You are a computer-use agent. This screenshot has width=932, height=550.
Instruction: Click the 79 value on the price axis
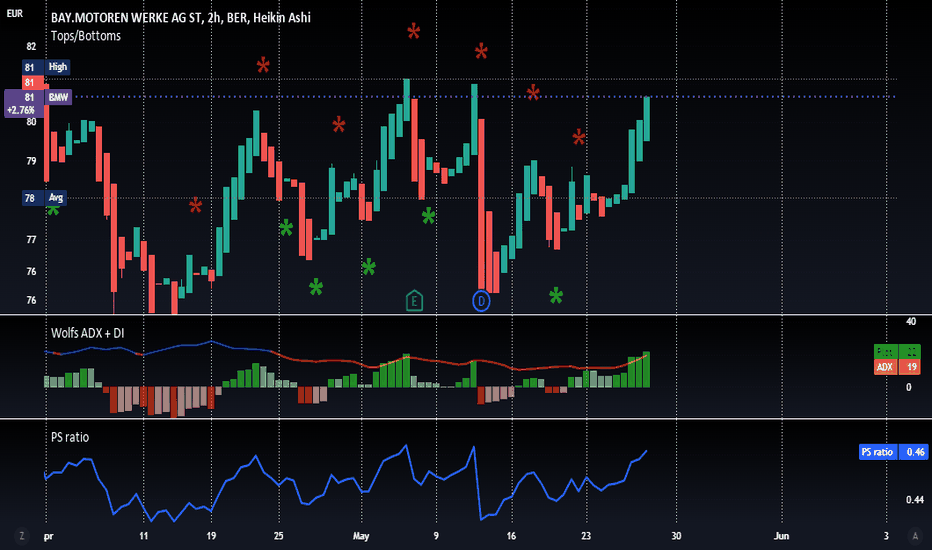click(x=32, y=161)
